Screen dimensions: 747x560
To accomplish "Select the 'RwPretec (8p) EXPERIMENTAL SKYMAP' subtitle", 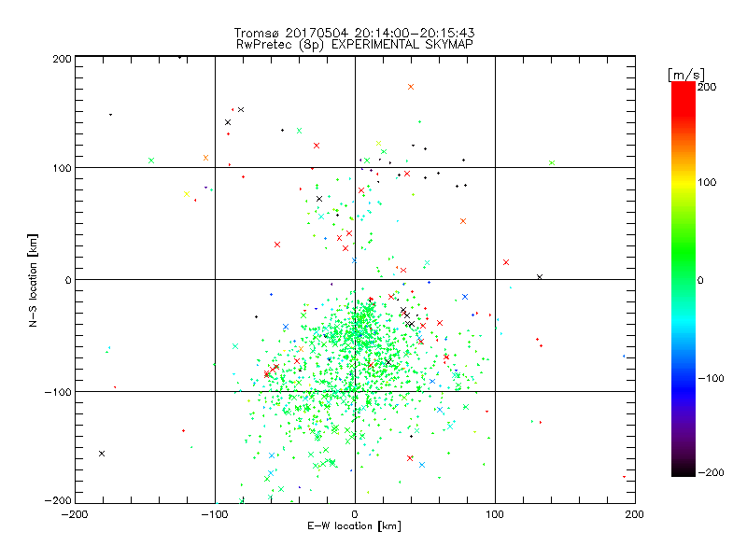I will coord(355,44).
